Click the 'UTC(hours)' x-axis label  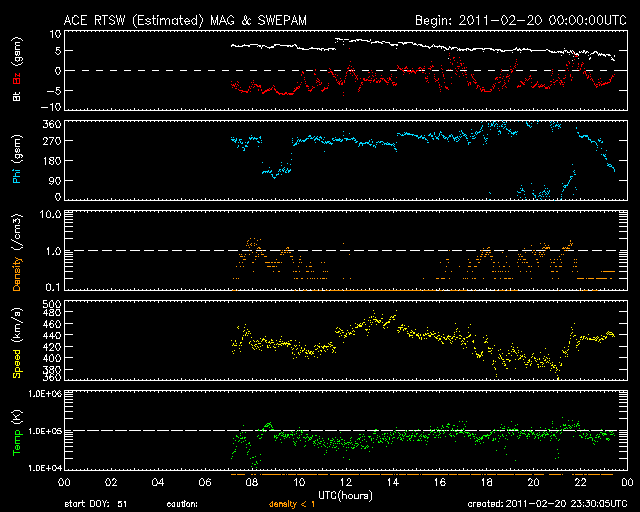pyautogui.click(x=345, y=496)
